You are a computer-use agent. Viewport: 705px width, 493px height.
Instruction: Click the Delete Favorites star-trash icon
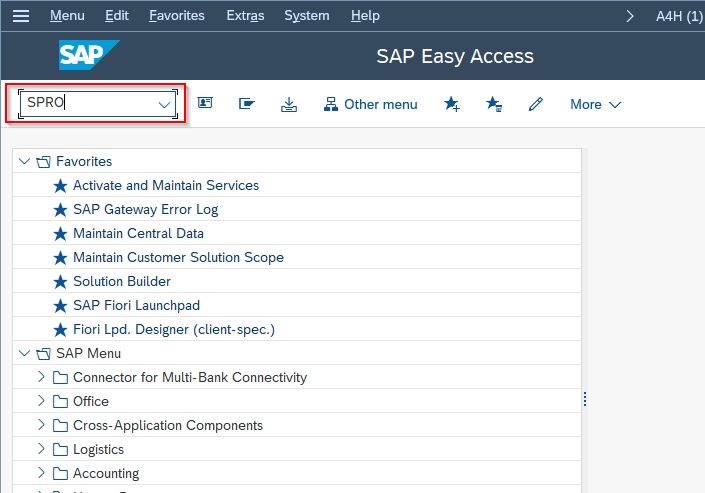tap(494, 104)
